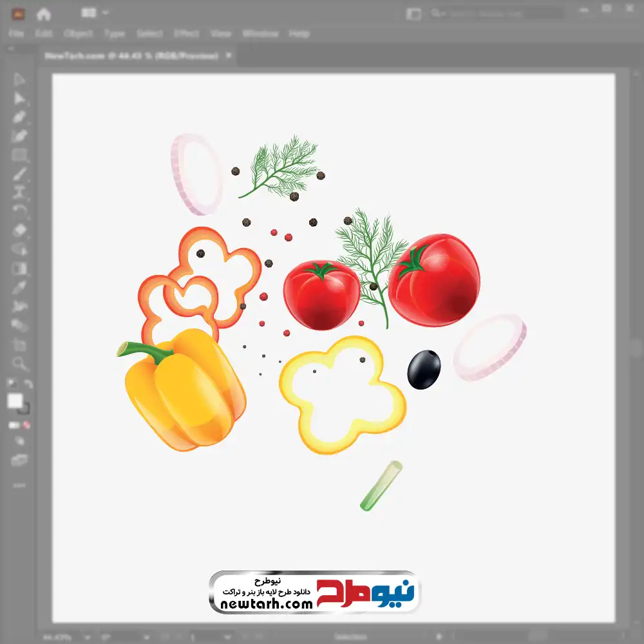Click the white Fill color swatch
Screen dimensions: 644x644
coord(15,401)
